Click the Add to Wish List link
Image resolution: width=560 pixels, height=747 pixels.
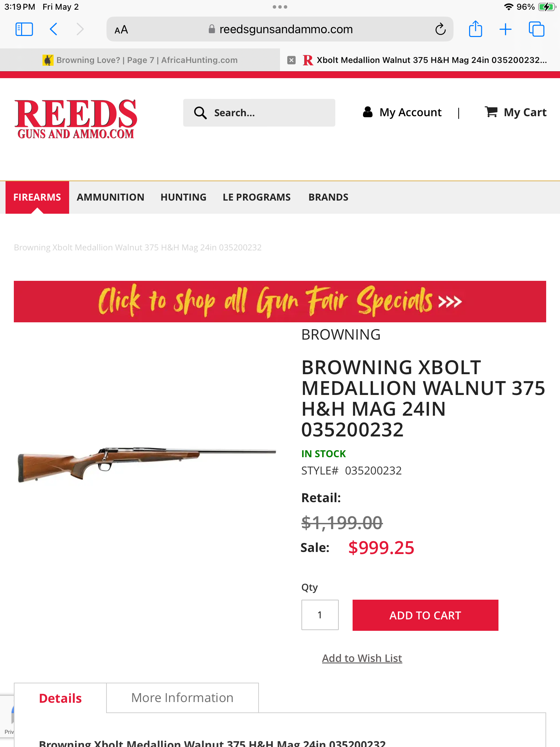(362, 658)
